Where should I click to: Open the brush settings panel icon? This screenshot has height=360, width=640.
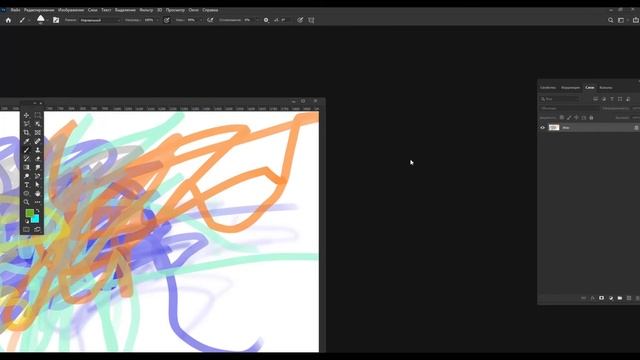point(56,20)
